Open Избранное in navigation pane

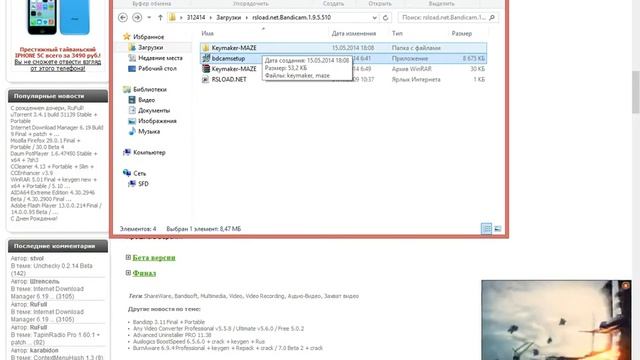(148, 37)
